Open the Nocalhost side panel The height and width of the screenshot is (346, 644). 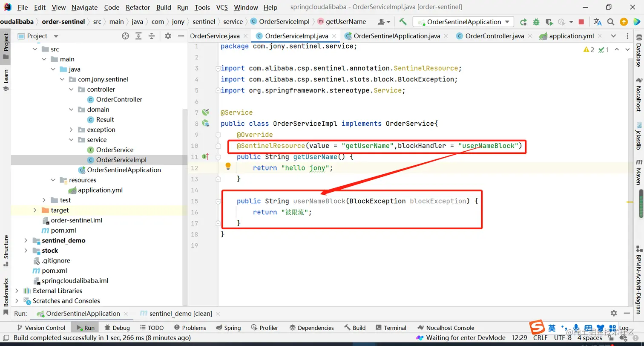(638, 95)
